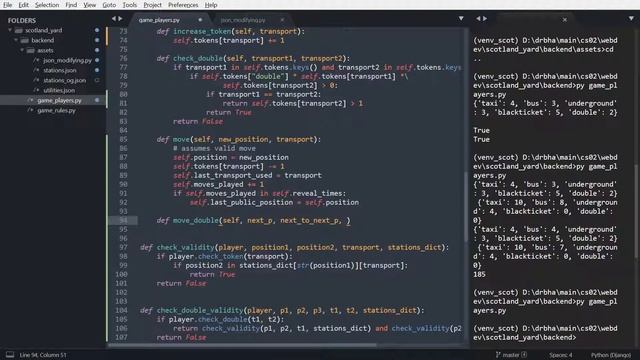Close game_players.py tab via unsaved dot
640x360 pixels.
pyautogui.click(x=200, y=20)
